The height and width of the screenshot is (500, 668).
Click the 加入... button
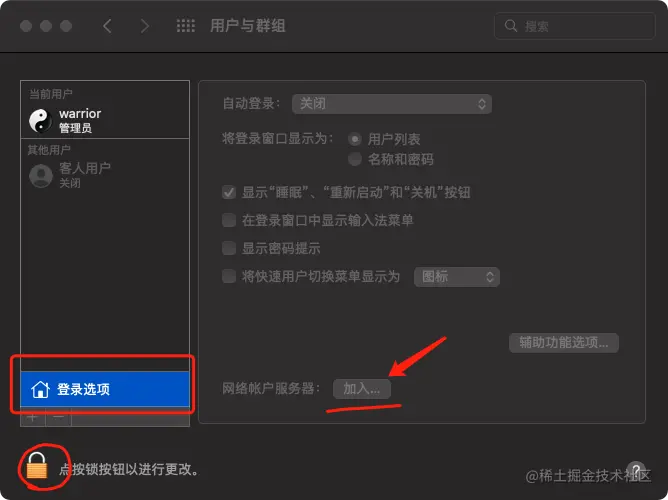pos(362,389)
